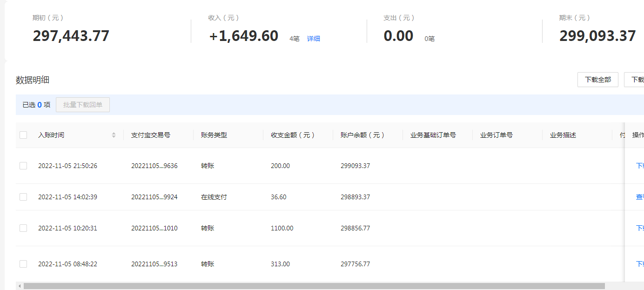Image resolution: width=644 pixels, height=290 pixels.
Task: Select transaction number 20221105...1010
Action: pyautogui.click(x=154, y=228)
